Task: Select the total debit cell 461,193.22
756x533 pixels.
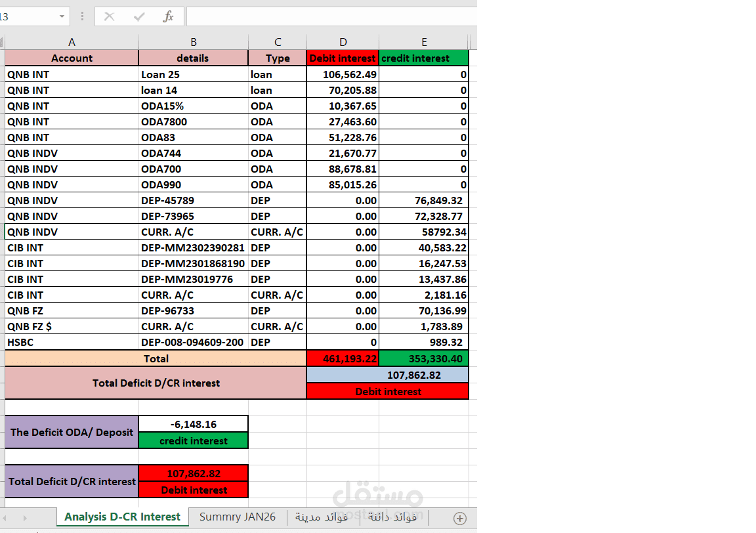Action: [343, 358]
